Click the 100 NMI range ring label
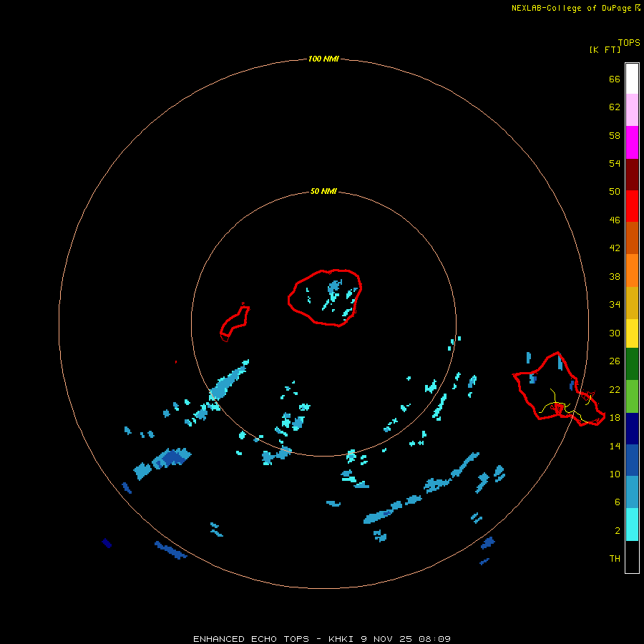The height and width of the screenshot is (644, 644). tap(323, 59)
